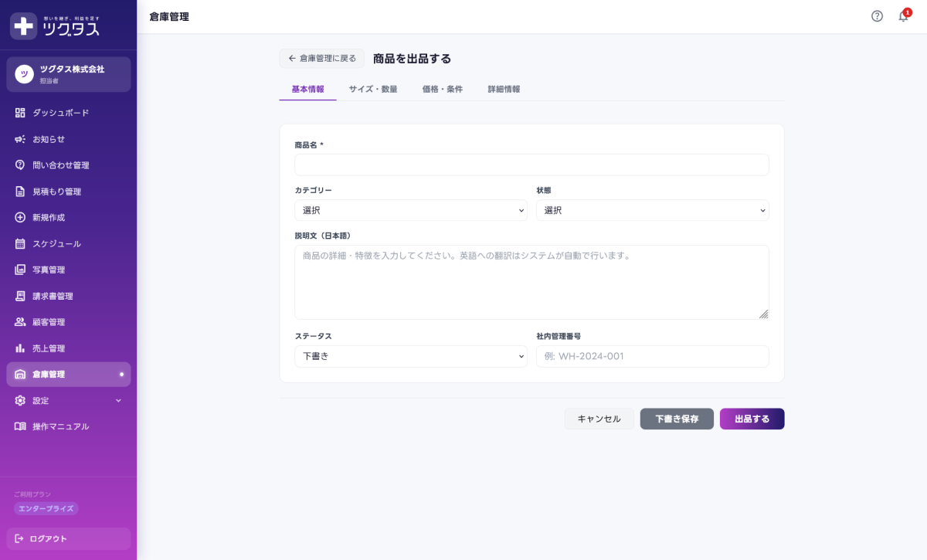
Task: Click the ログアウト button
Action: [69, 538]
